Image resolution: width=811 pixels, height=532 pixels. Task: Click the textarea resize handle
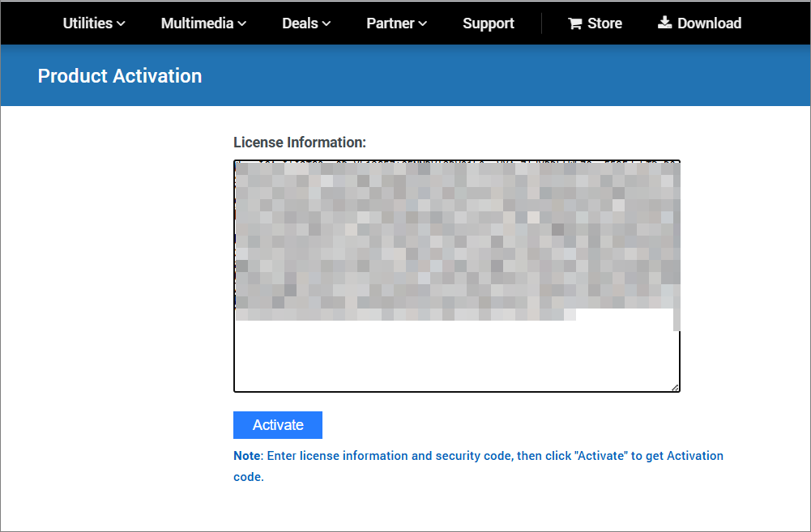click(x=675, y=387)
